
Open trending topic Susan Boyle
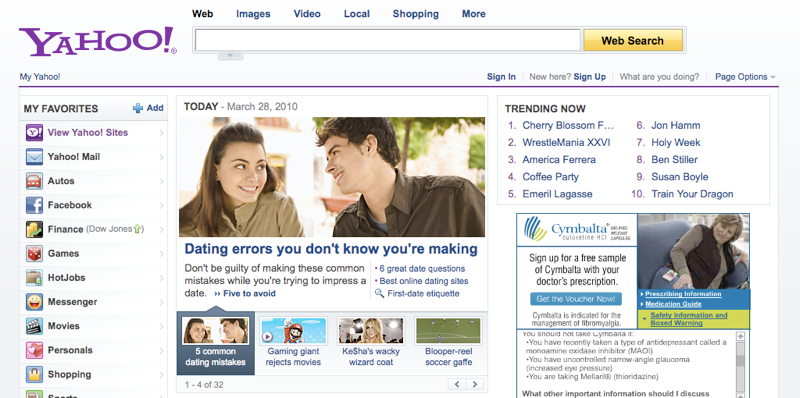point(680,177)
